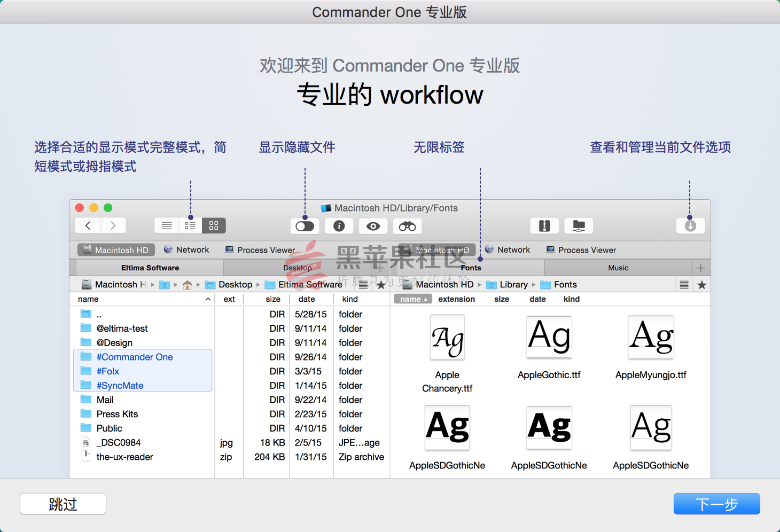Click the left panel folder breadcrumb icon

(165, 285)
